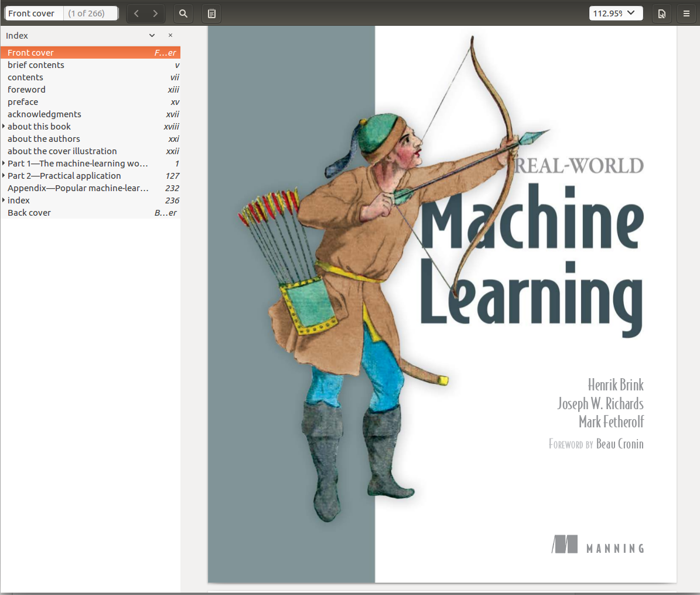The width and height of the screenshot is (700, 595).
Task: Click the 'REAL-WORLD' title text
Action: tap(579, 166)
